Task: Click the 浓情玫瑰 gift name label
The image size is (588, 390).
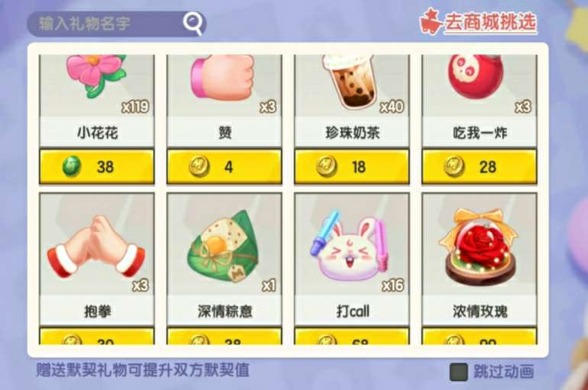Action: pos(480,311)
